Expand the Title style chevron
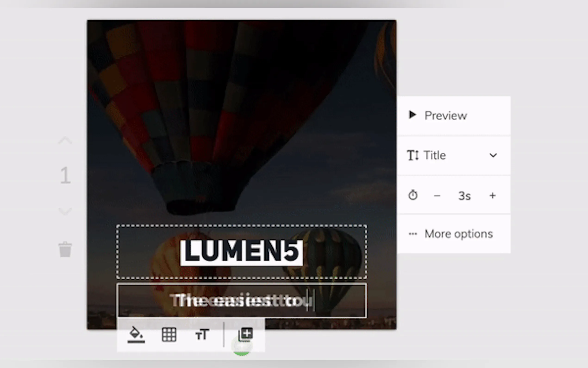Image resolution: width=588 pixels, height=368 pixels. [493, 155]
